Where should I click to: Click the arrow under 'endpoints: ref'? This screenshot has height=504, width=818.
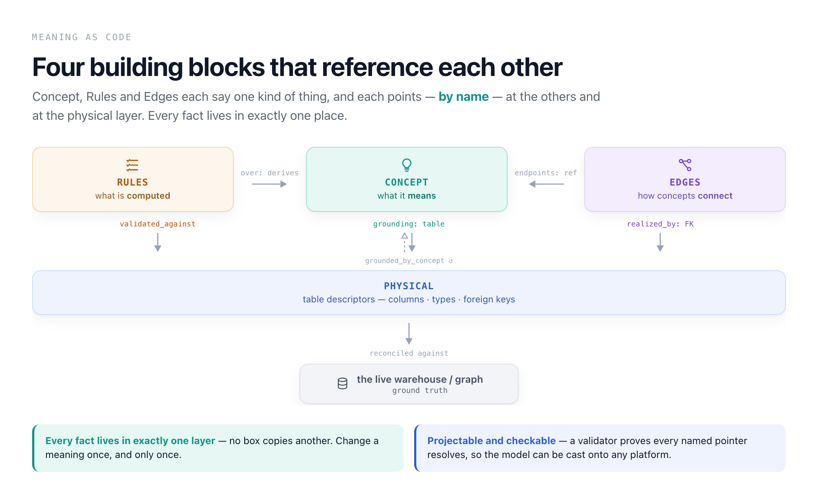[546, 184]
